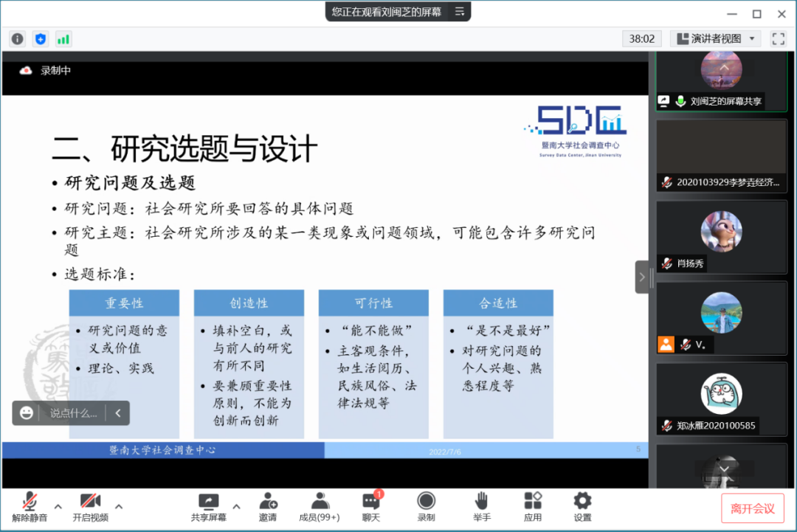The width and height of the screenshot is (797, 532).
Task: Open Settings (设置) gear
Action: (582, 506)
